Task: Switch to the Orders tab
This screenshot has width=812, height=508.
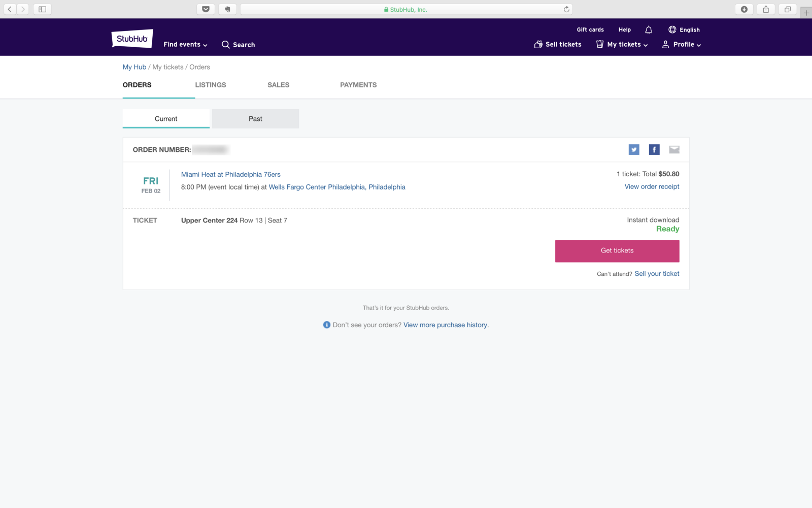Action: pos(137,85)
